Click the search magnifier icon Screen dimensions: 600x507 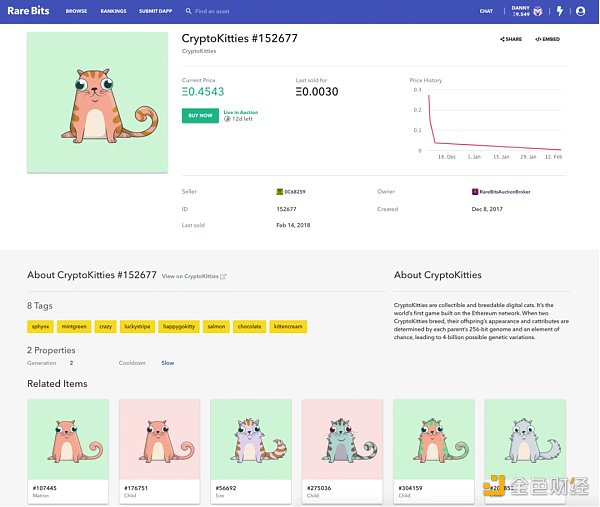(189, 11)
